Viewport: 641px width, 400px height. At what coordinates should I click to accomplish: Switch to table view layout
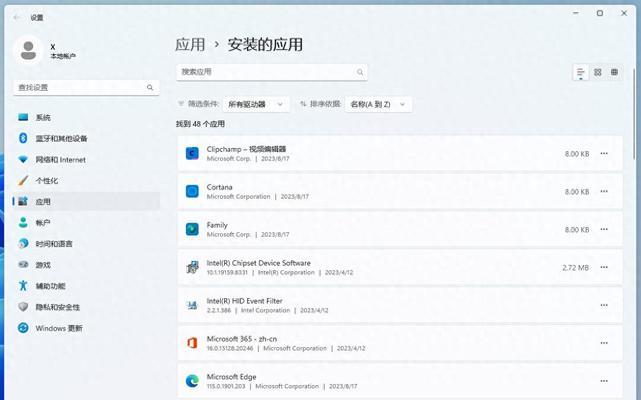click(x=614, y=72)
